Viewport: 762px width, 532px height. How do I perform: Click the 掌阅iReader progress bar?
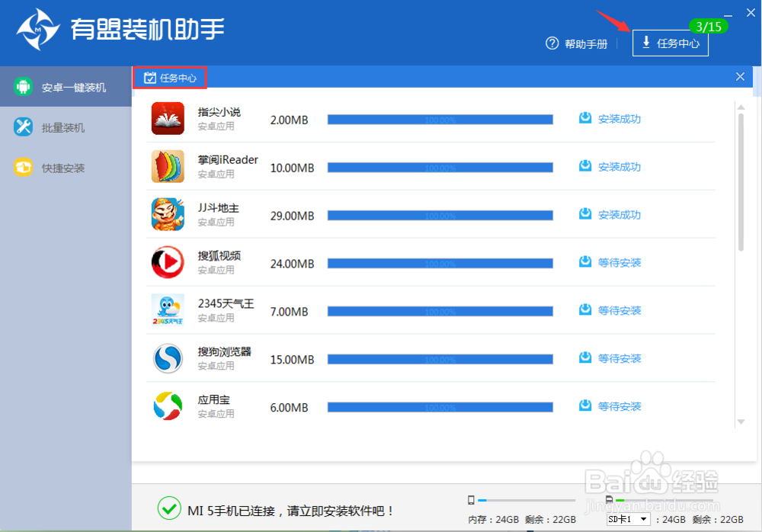(x=440, y=166)
